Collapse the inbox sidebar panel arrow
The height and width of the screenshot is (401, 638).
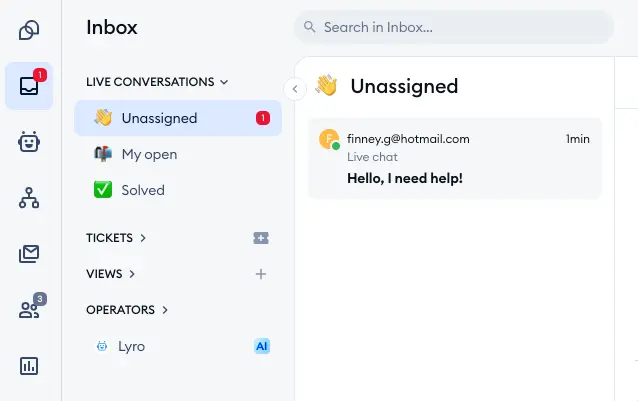[x=295, y=89]
